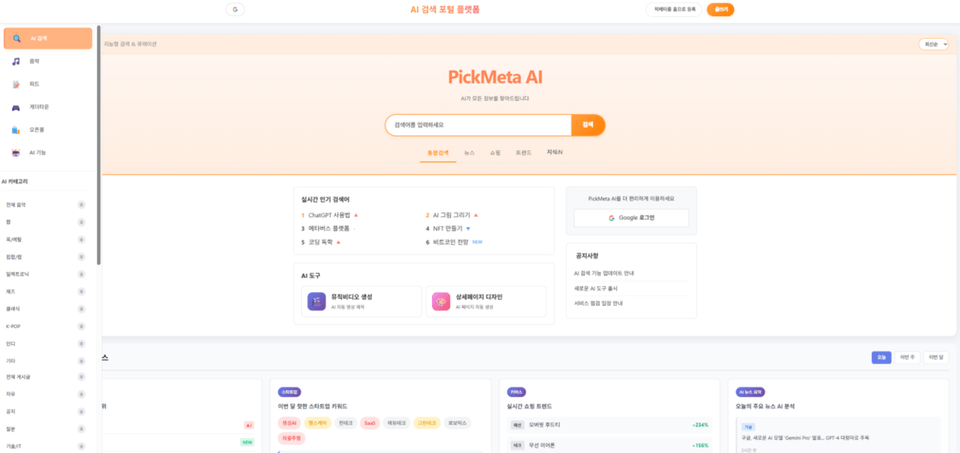
Task: Switch to the 트렌드 tab
Action: [523, 152]
